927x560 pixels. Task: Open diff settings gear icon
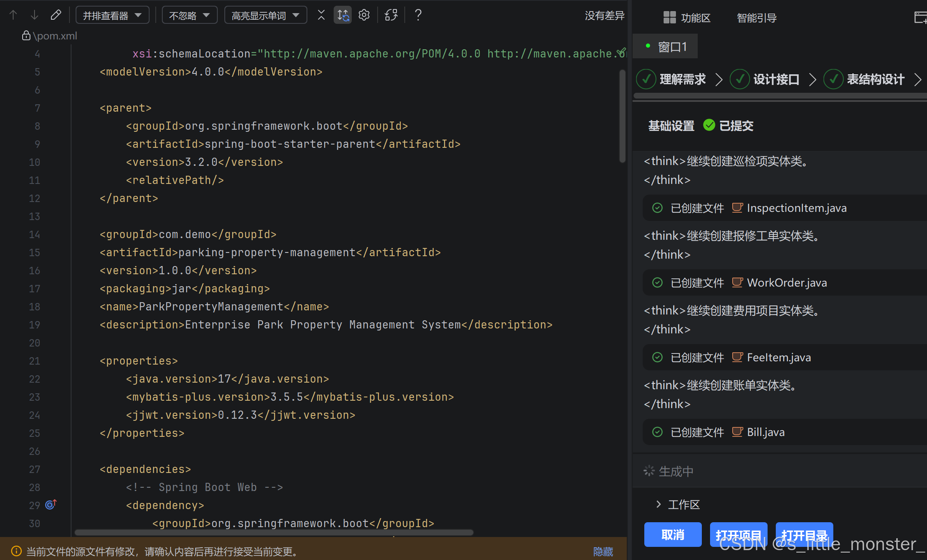click(364, 15)
